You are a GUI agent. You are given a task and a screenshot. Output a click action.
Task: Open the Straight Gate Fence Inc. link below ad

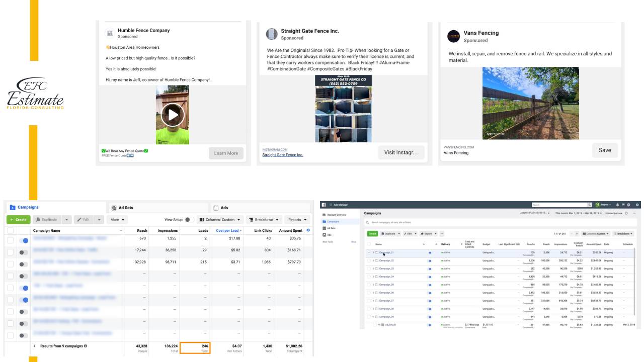click(x=282, y=155)
